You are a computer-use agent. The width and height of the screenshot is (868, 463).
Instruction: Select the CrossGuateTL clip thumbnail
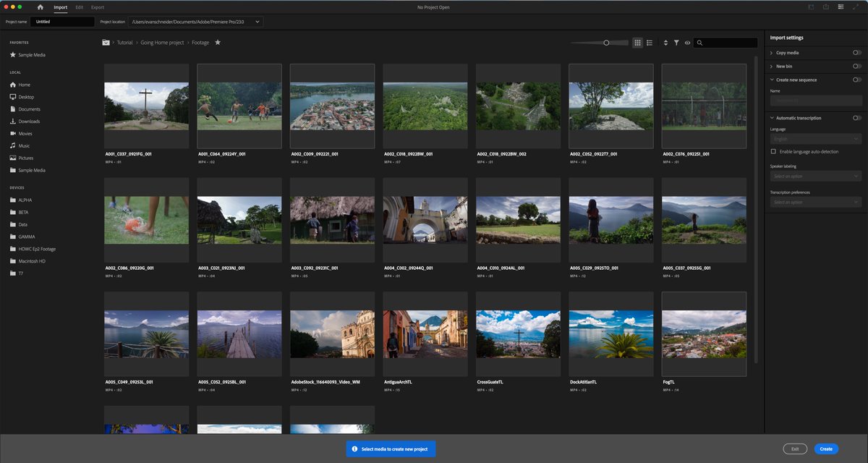coord(518,334)
